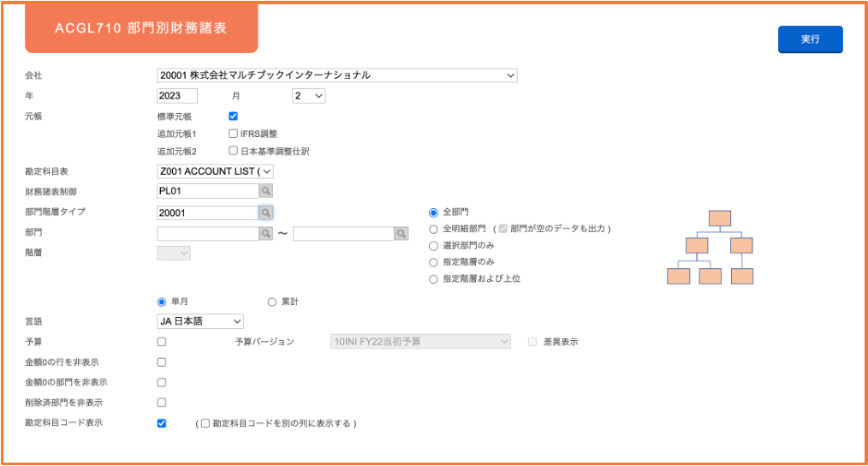The width and height of the screenshot is (868, 466).
Task: Click the department hierarchy tree diagram
Action: pyautogui.click(x=710, y=247)
